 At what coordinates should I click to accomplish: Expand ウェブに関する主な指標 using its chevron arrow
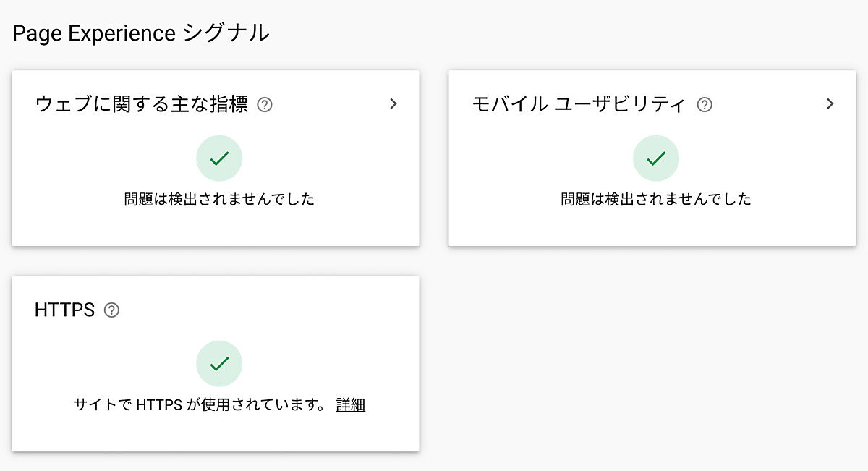click(x=393, y=104)
